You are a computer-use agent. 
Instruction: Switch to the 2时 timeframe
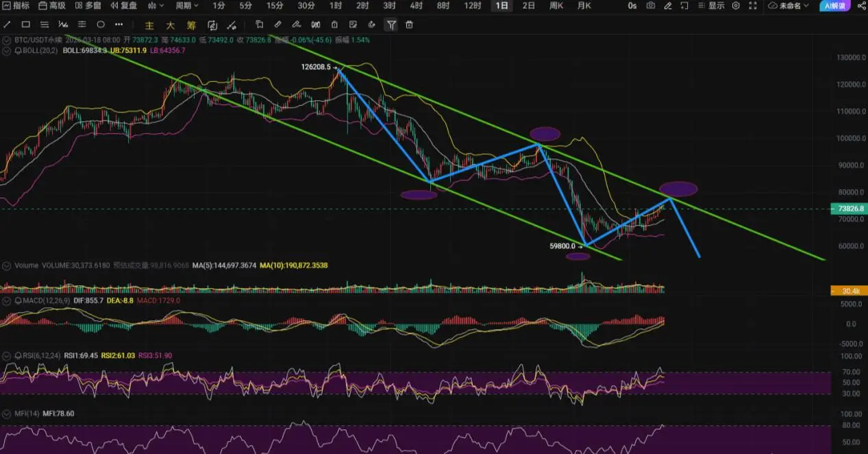point(362,5)
